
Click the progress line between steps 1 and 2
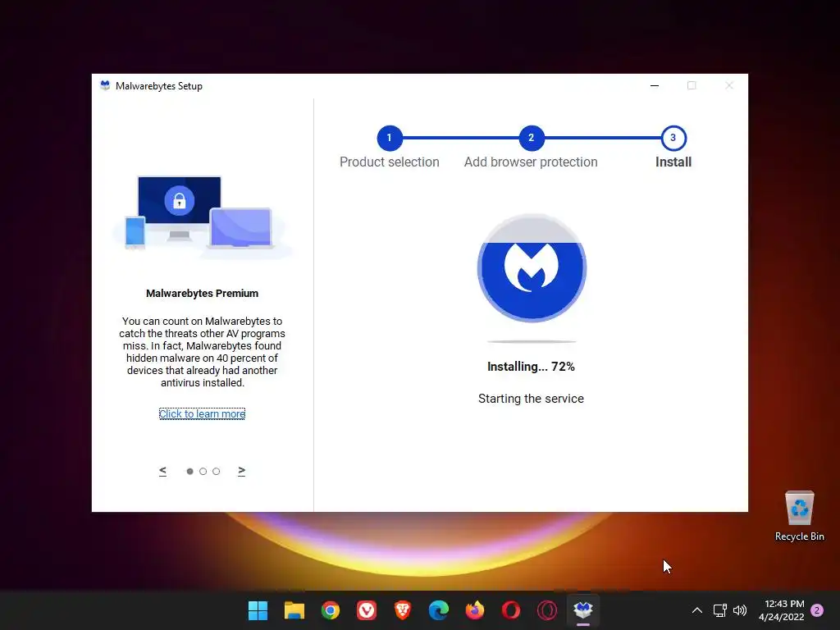(460, 138)
